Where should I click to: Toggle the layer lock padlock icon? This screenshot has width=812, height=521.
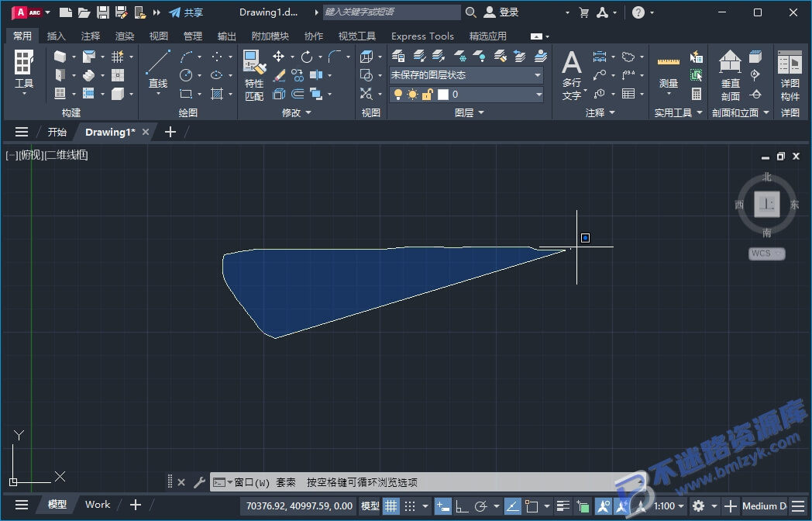[x=427, y=95]
